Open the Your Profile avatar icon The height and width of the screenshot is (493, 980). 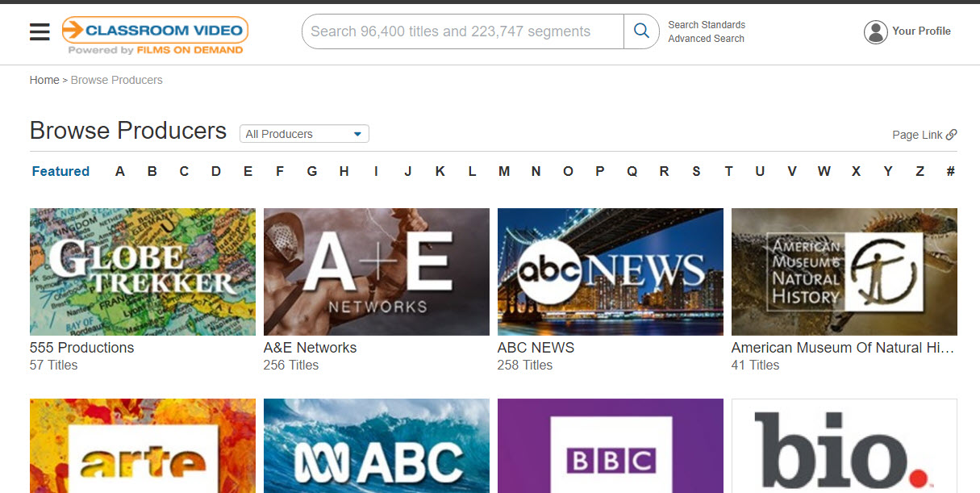875,31
